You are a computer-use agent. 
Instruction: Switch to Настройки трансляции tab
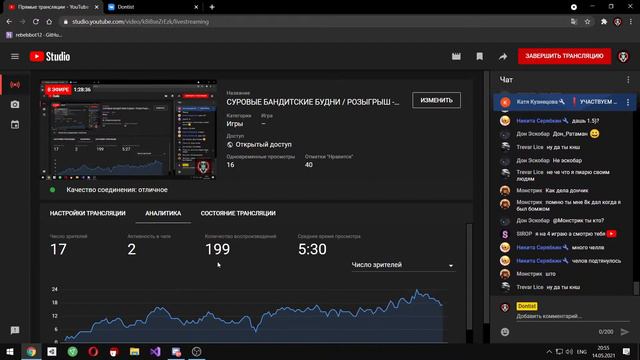87,213
